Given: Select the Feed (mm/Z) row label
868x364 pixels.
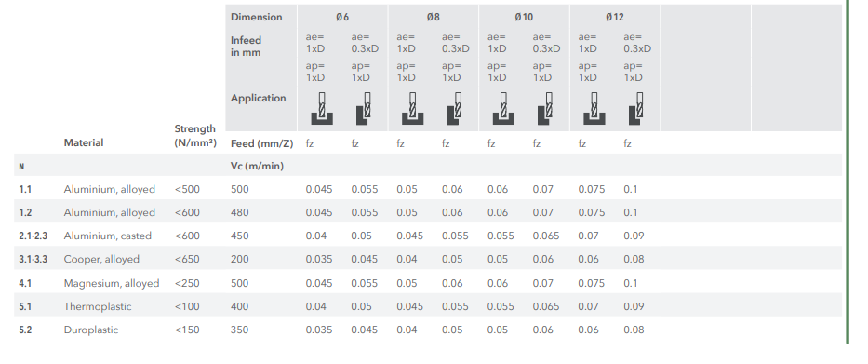Looking at the screenshot, I should (x=261, y=144).
